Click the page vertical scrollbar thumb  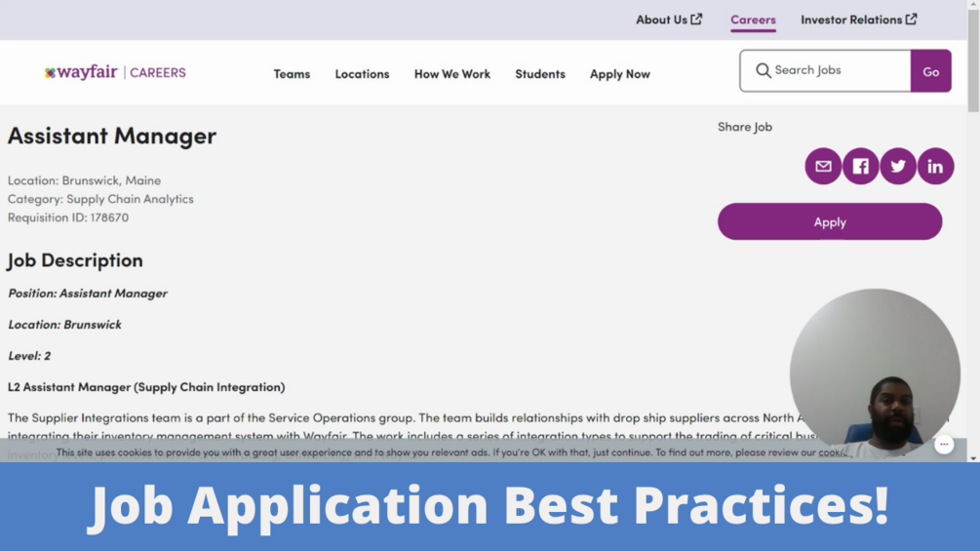pyautogui.click(x=973, y=61)
